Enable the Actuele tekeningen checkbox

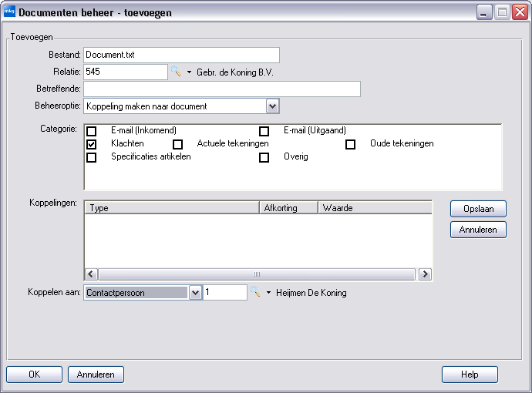178,144
